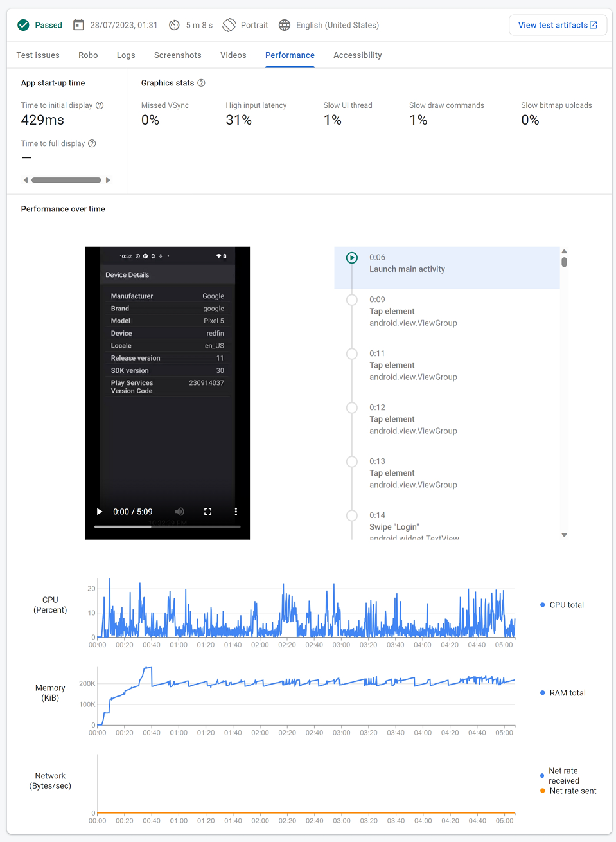Click the green Passed checkmark icon

click(23, 25)
